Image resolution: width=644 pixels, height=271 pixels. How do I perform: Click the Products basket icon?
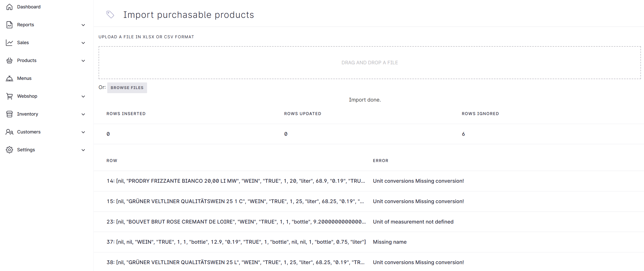[9, 60]
